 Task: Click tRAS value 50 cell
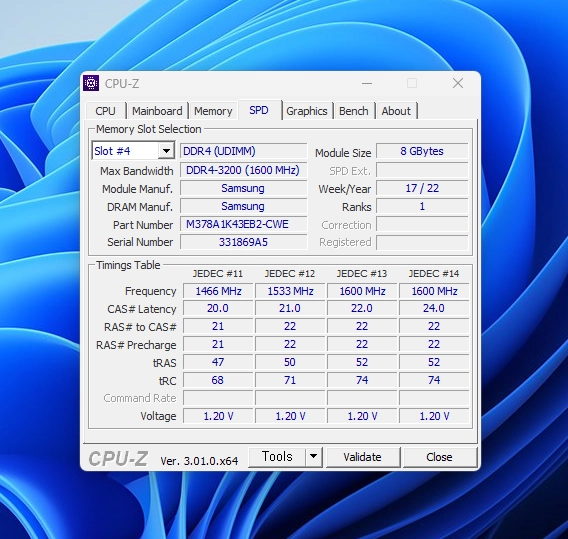[290, 362]
